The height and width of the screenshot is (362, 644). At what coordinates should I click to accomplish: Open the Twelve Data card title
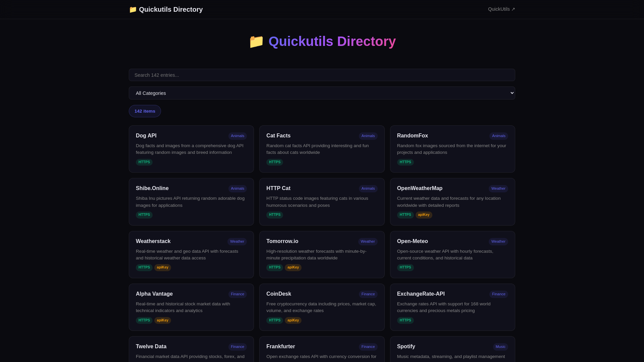pyautogui.click(x=151, y=347)
